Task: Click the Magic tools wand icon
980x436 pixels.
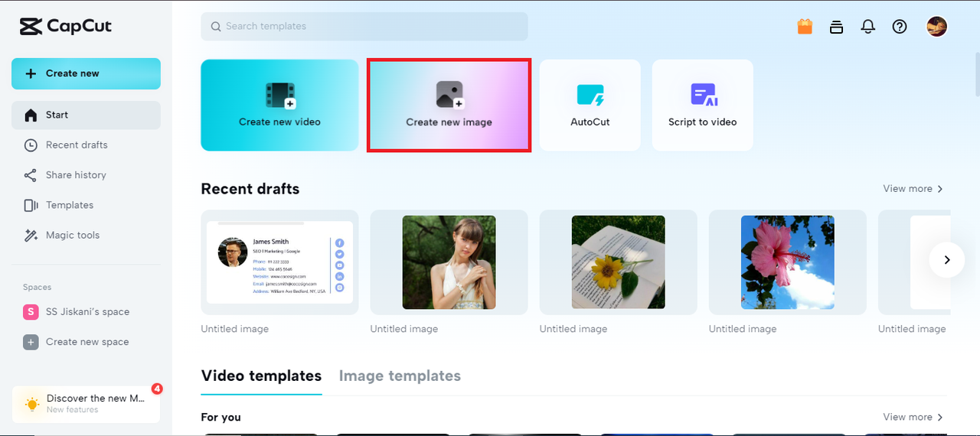Action: [x=31, y=236]
